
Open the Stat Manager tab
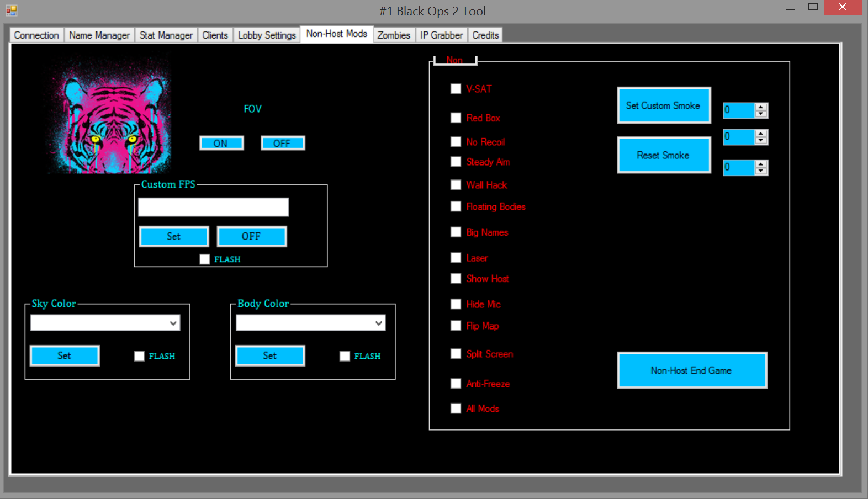[166, 35]
